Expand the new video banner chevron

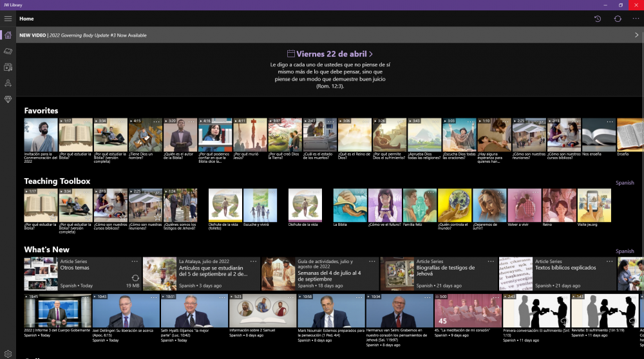(x=636, y=35)
